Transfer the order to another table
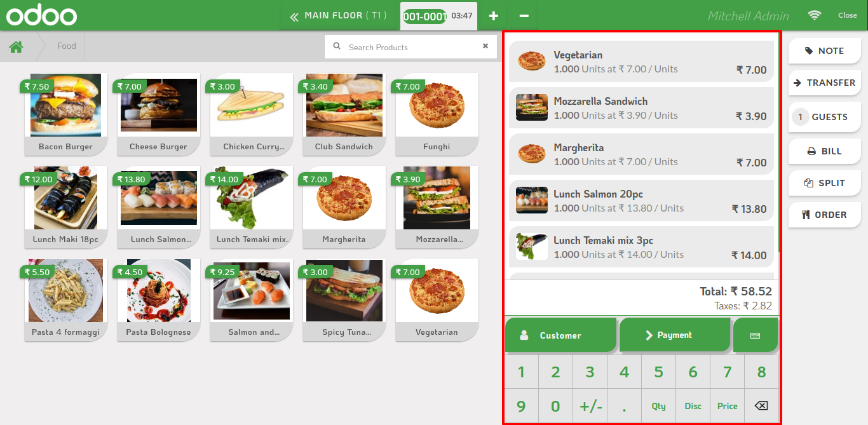Image resolution: width=868 pixels, height=425 pixels. tap(824, 83)
